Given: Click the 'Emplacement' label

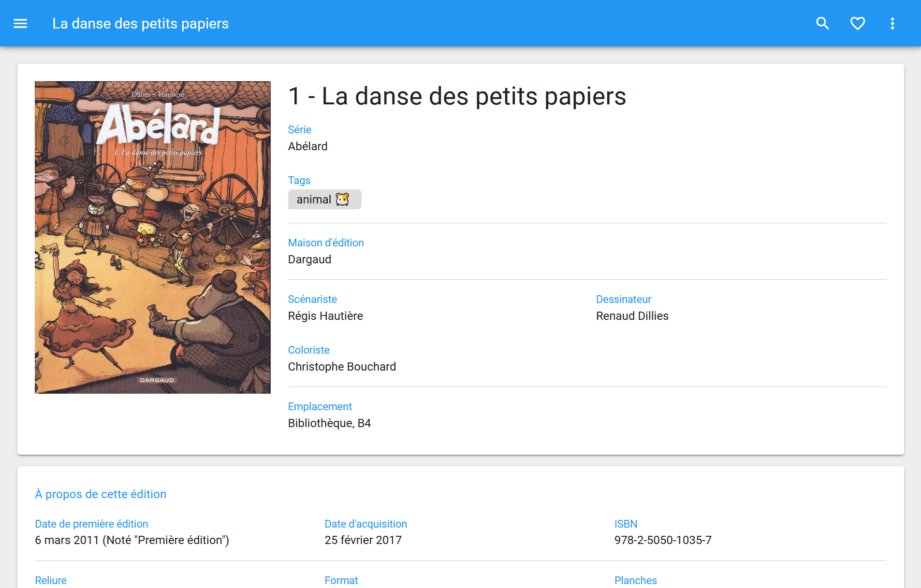Looking at the screenshot, I should (320, 406).
